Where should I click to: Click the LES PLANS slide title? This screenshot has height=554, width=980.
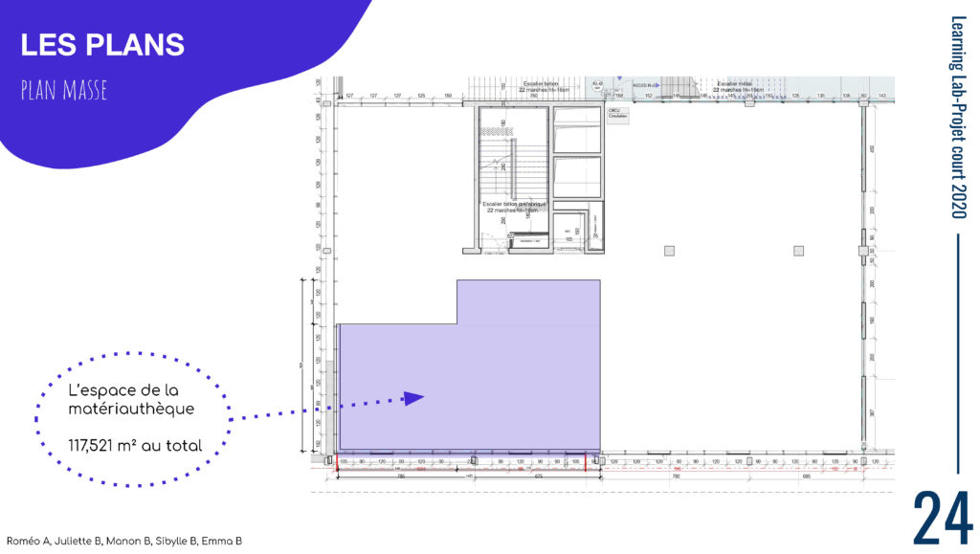[102, 44]
